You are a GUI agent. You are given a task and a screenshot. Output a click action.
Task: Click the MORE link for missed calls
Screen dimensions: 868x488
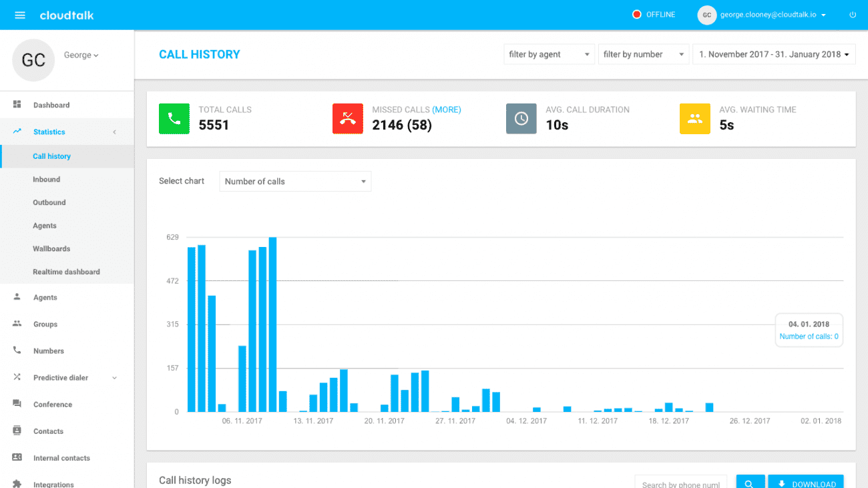(447, 109)
